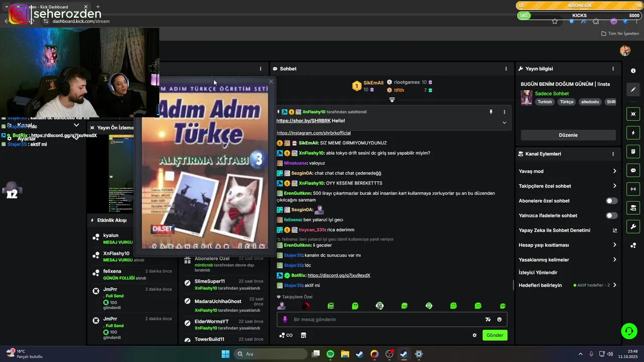Image resolution: width=644 pixels, height=362 pixels.
Task: Click ElderWormsYT in the ban list
Action: [x=211, y=321]
